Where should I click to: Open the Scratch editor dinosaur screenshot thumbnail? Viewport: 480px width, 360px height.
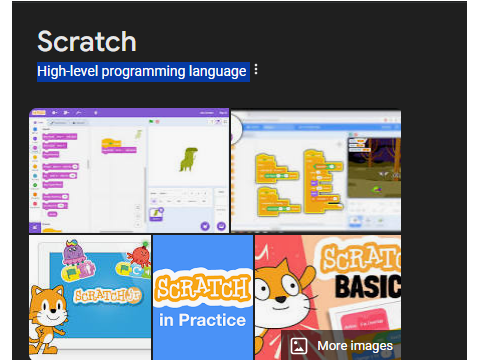129,170
